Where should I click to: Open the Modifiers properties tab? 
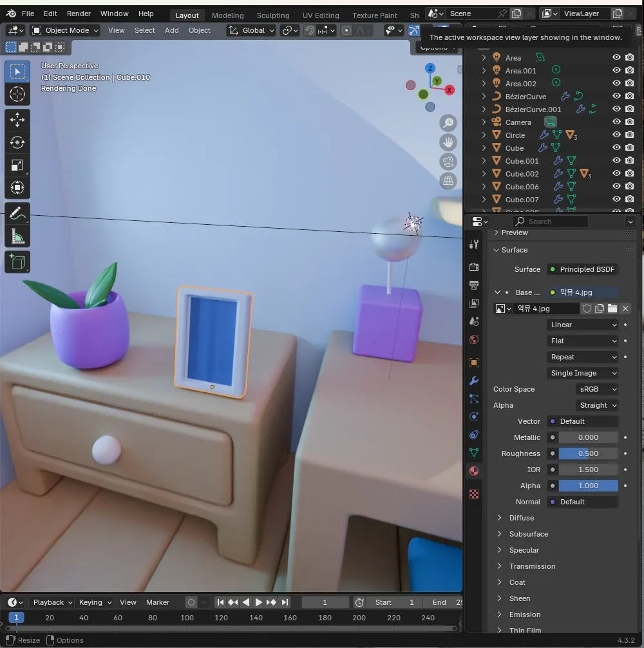click(x=474, y=381)
